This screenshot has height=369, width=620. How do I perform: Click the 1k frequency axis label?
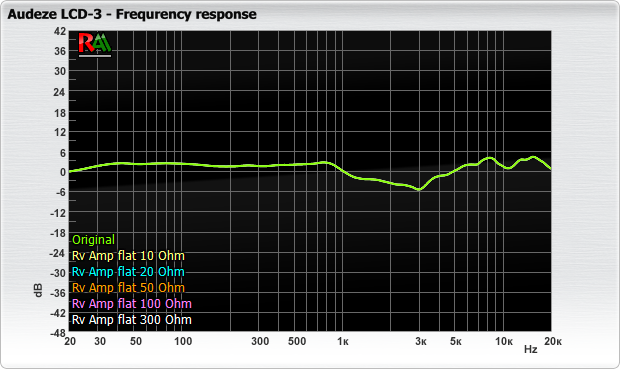pyautogui.click(x=343, y=341)
